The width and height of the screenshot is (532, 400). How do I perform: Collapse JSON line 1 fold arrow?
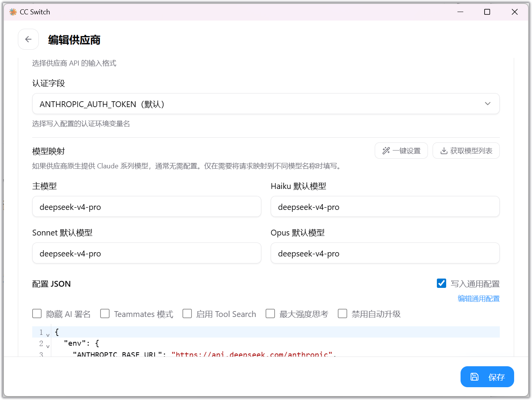click(x=48, y=335)
